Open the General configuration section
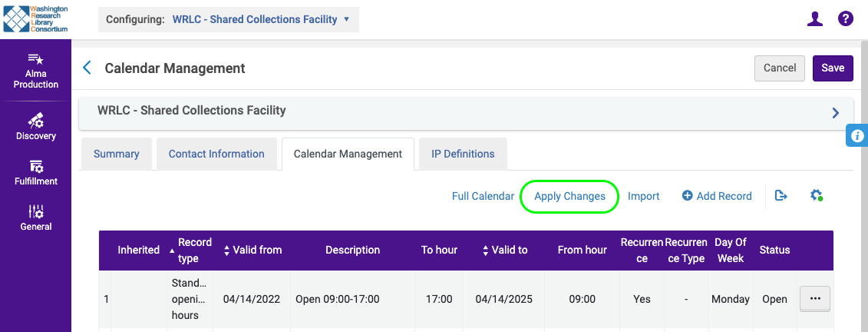This screenshot has height=332, width=868. pyautogui.click(x=35, y=217)
